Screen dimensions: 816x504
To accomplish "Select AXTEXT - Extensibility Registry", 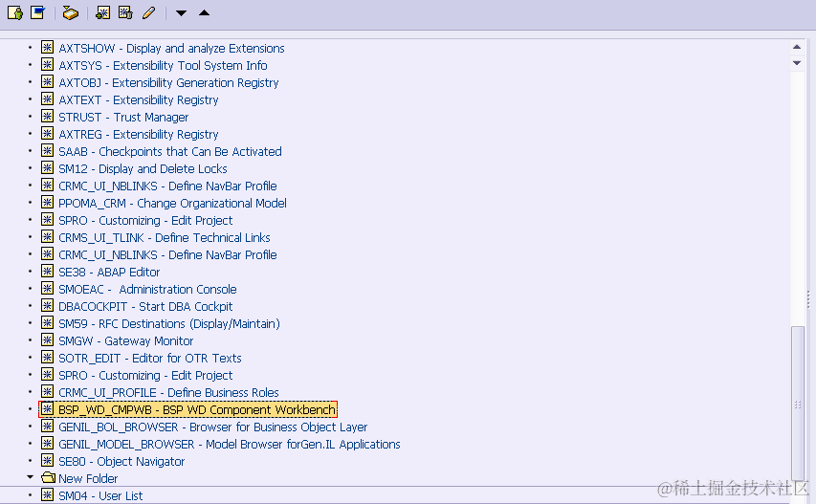I will tap(139, 99).
